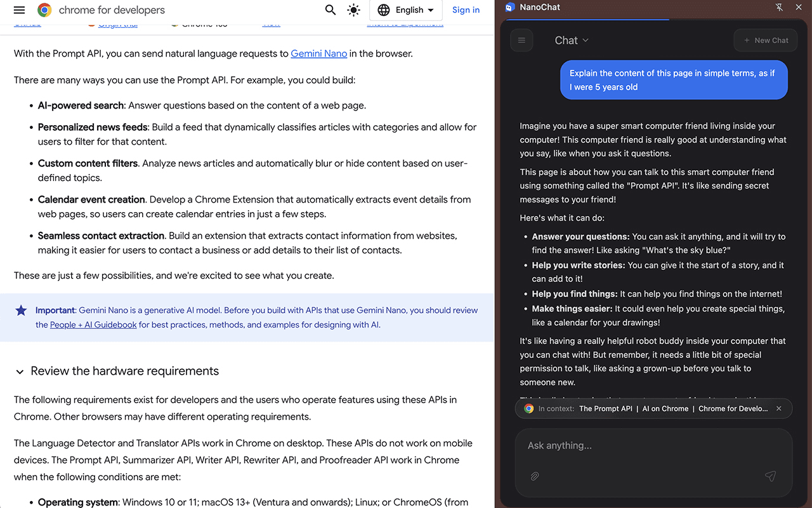Click the Chrome logo in the site header
Image resolution: width=812 pixels, height=508 pixels.
coord(44,10)
